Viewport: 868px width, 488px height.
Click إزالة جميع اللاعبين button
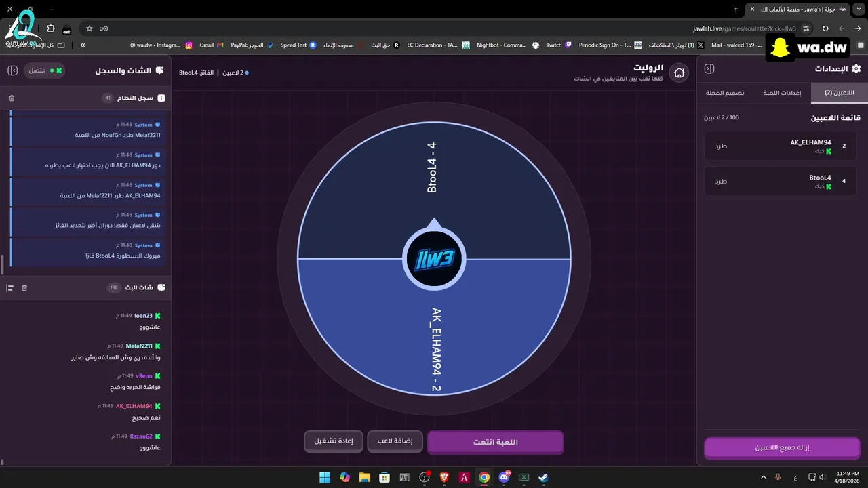coord(782,448)
